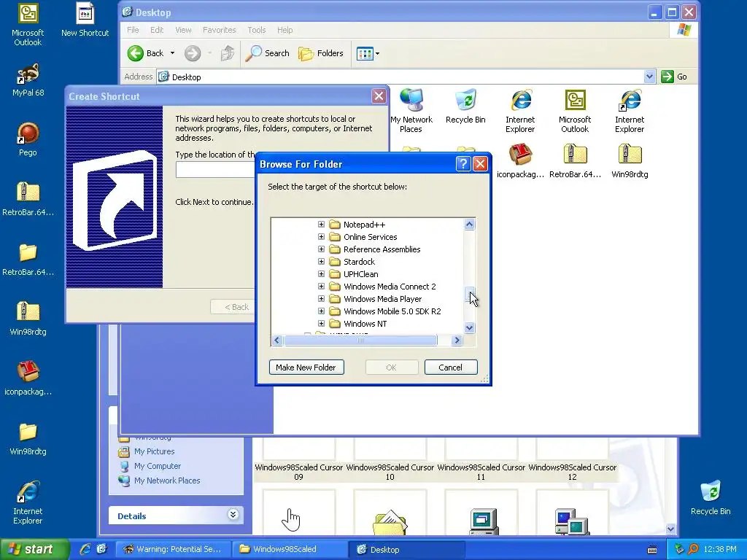Open the Favorites menu
747x560 pixels.
pyautogui.click(x=219, y=30)
